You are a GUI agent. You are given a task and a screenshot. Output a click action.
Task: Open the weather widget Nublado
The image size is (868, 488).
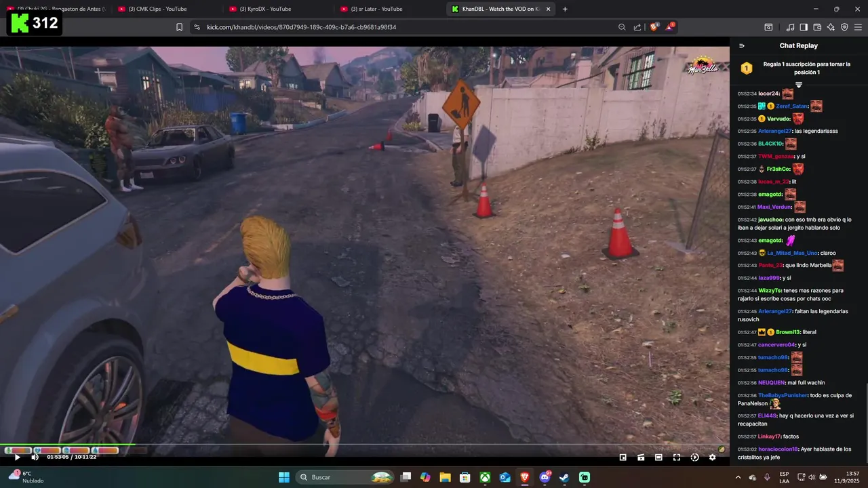(x=26, y=477)
